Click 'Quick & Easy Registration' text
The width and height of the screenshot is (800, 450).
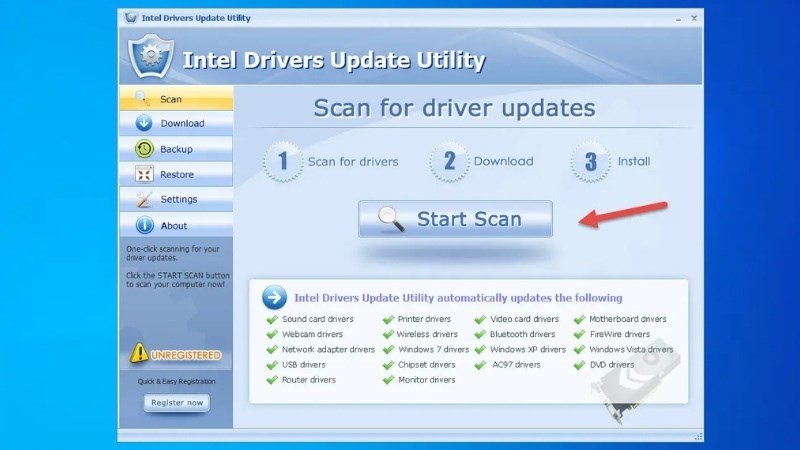[177, 381]
